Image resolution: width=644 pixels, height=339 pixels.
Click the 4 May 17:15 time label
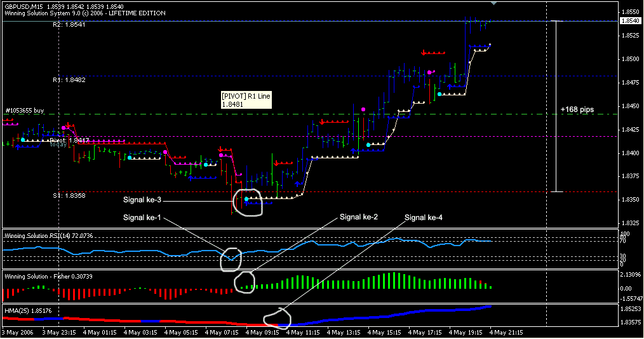(425, 333)
